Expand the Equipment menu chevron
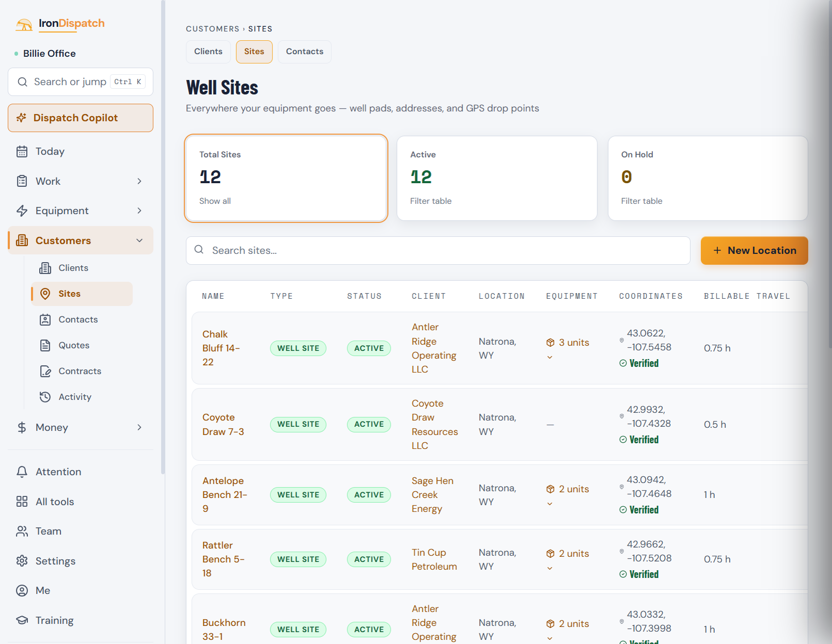 (x=139, y=211)
